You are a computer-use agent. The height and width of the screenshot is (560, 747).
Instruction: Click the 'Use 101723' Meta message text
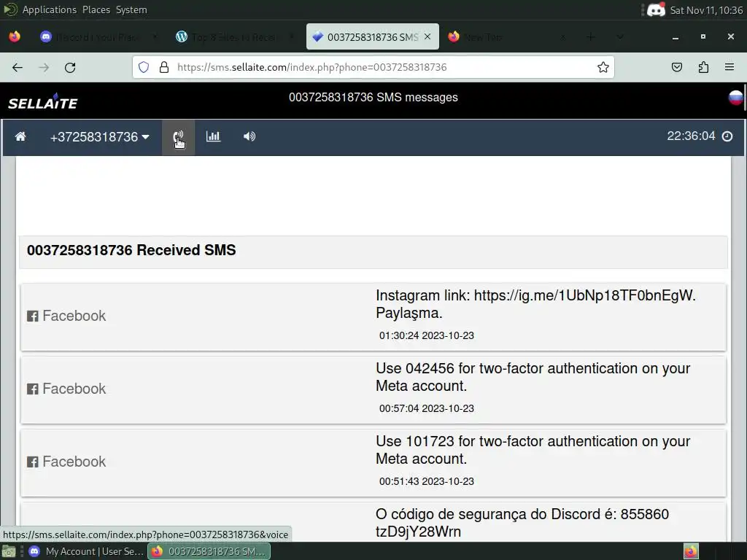click(x=533, y=450)
